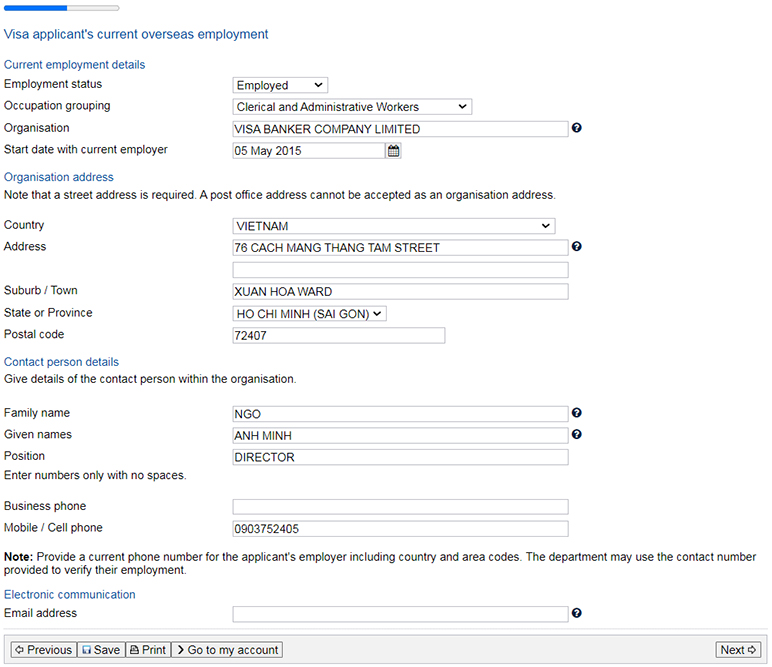Click the 'Organisation address' heading

coord(59,177)
